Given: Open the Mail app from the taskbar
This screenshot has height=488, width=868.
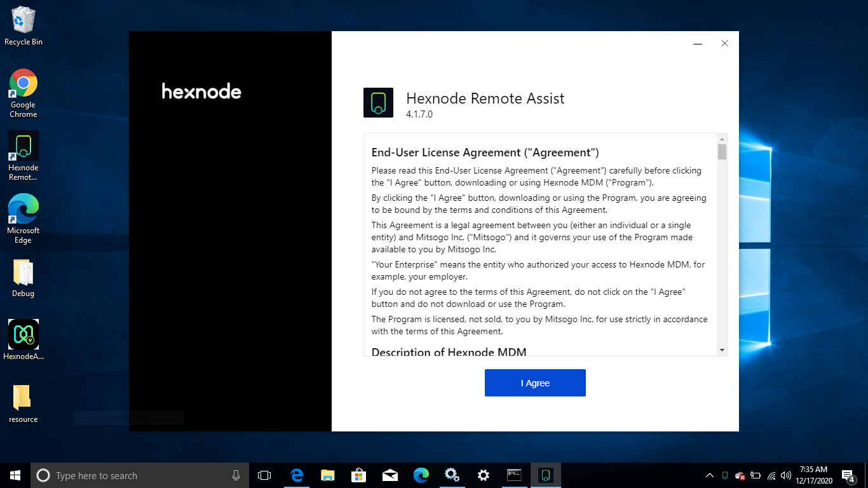Looking at the screenshot, I should click(x=390, y=475).
